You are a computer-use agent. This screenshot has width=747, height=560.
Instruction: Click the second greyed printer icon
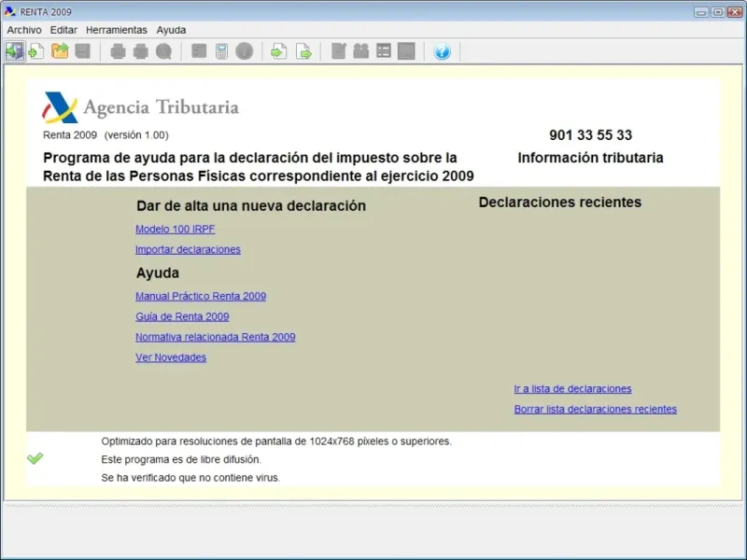tap(141, 51)
